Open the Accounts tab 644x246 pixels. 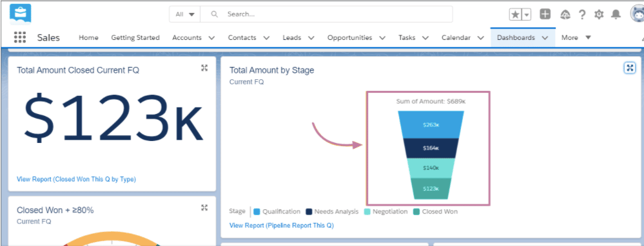point(187,37)
